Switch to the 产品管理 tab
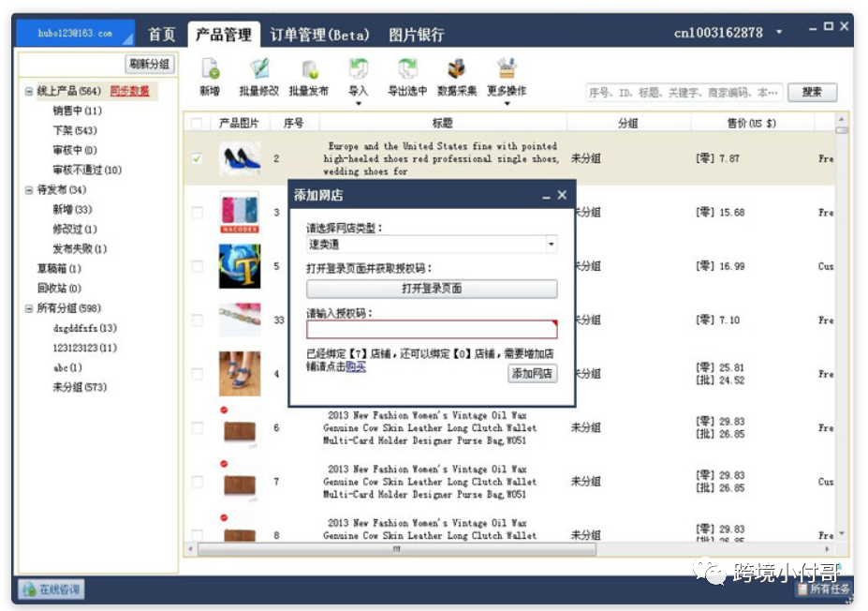 click(224, 35)
